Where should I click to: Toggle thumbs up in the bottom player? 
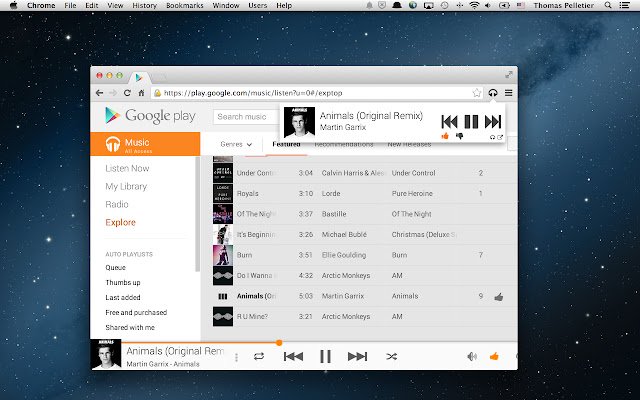(494, 356)
